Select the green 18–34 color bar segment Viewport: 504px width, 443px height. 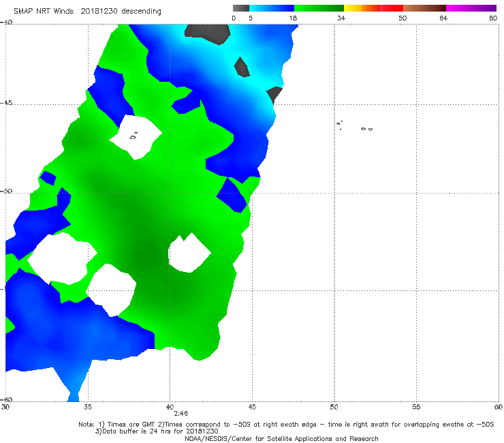pyautogui.click(x=319, y=8)
